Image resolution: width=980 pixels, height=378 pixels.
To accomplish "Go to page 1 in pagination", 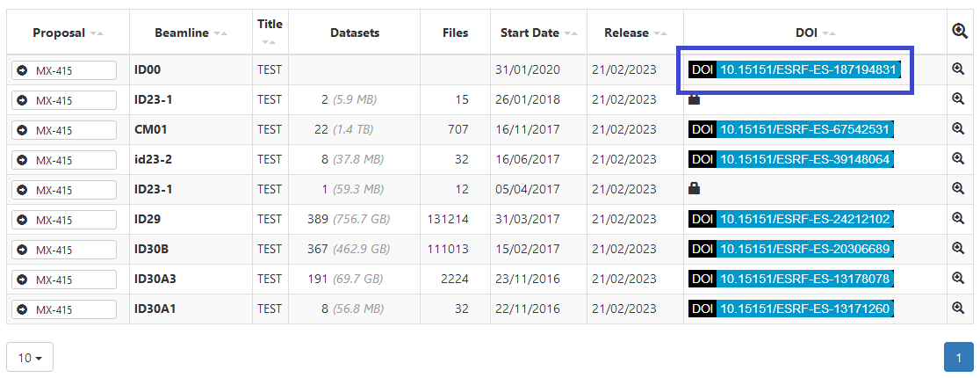I will (958, 358).
